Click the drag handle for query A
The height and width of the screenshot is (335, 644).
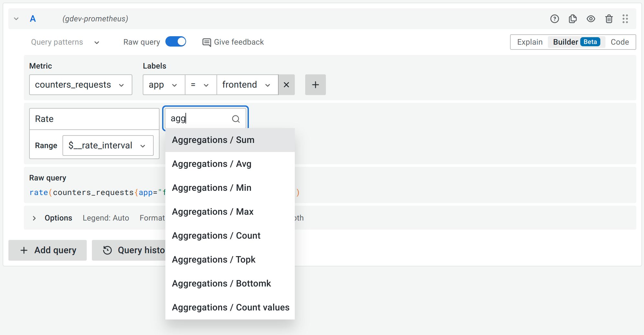625,19
